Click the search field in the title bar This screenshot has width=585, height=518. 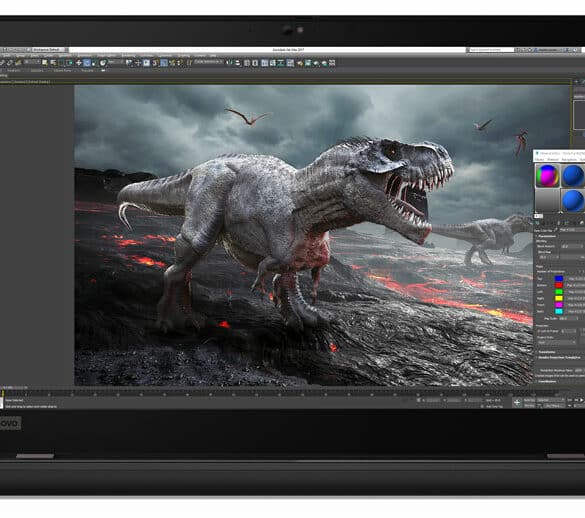pyautogui.click(x=491, y=50)
